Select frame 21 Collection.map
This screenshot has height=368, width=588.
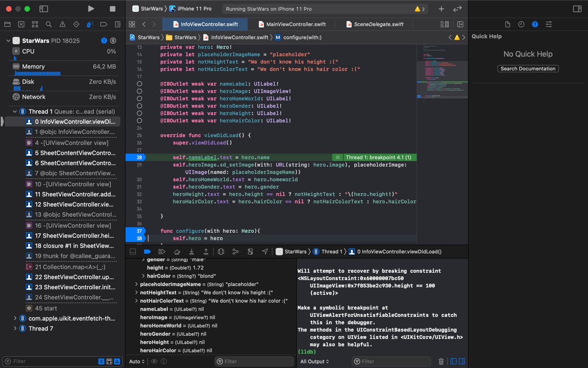click(x=71, y=267)
